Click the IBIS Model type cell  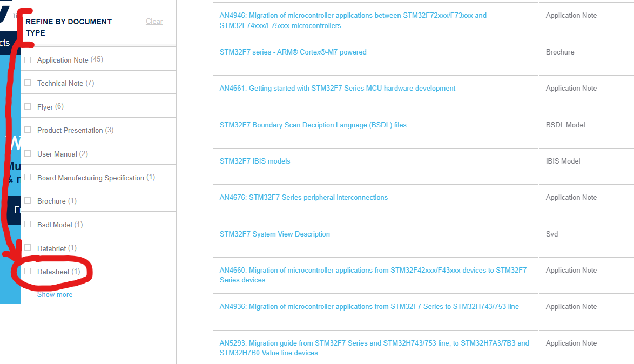563,161
